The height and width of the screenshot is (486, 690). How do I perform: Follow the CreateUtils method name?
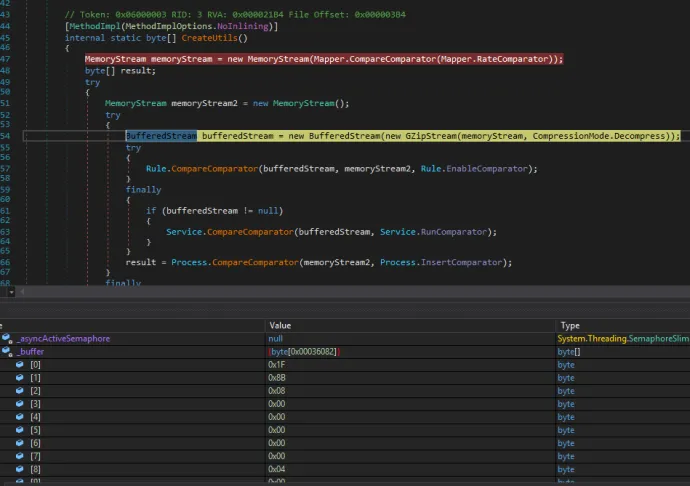click(x=209, y=38)
